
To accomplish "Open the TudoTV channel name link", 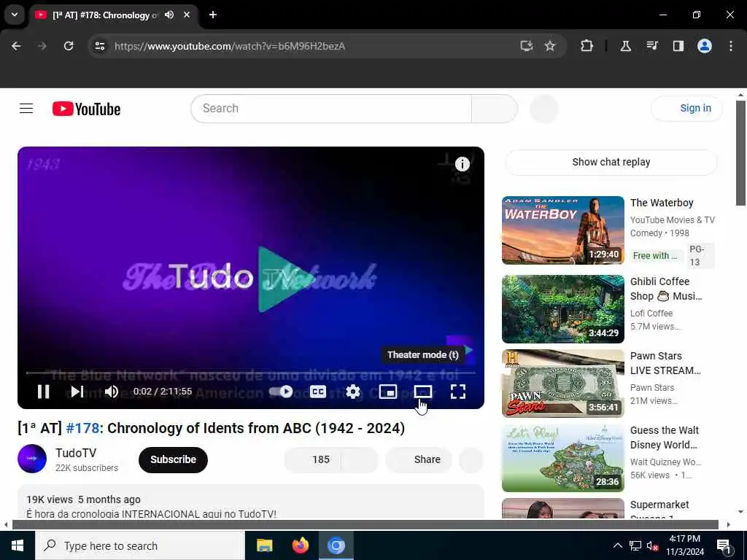I will [x=76, y=453].
